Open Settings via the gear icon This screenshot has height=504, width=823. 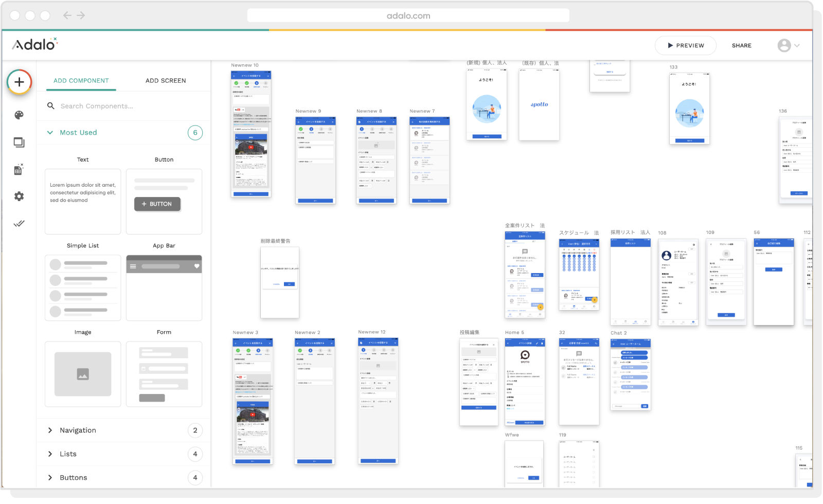tap(19, 196)
